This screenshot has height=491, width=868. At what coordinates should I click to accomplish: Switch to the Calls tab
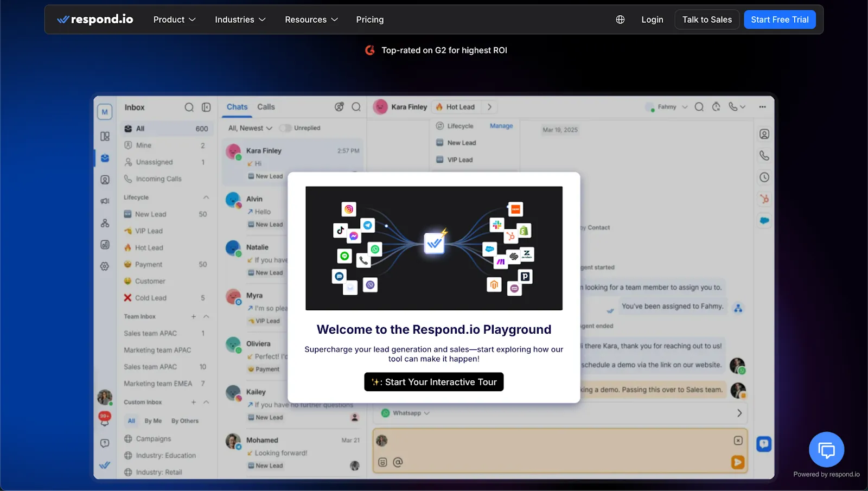tap(266, 107)
